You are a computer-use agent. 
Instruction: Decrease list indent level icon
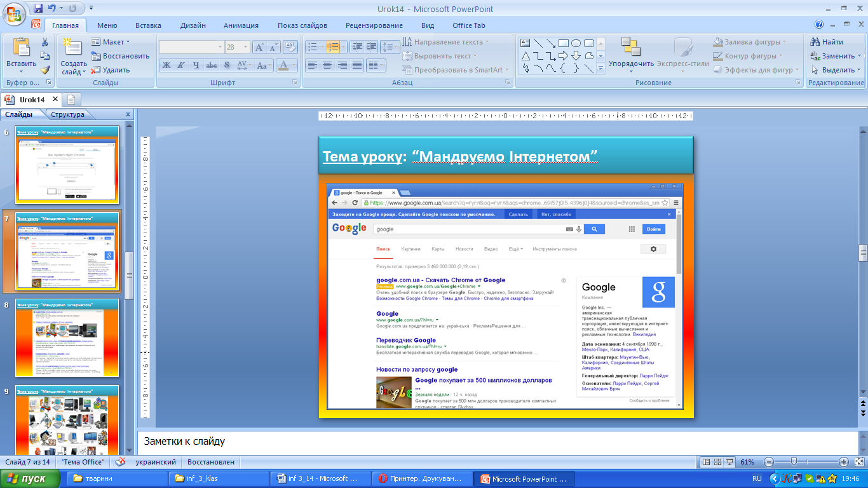coord(356,47)
